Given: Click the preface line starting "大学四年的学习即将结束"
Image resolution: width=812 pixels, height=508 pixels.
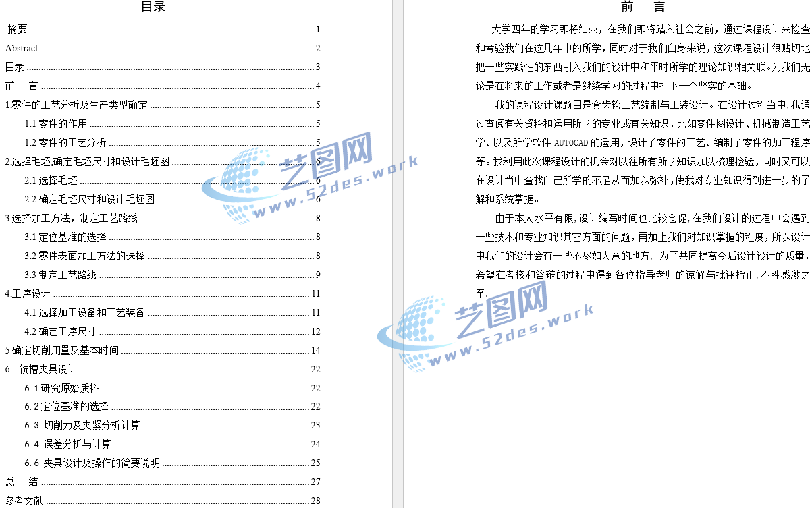Looking at the screenshot, I should 651,30.
